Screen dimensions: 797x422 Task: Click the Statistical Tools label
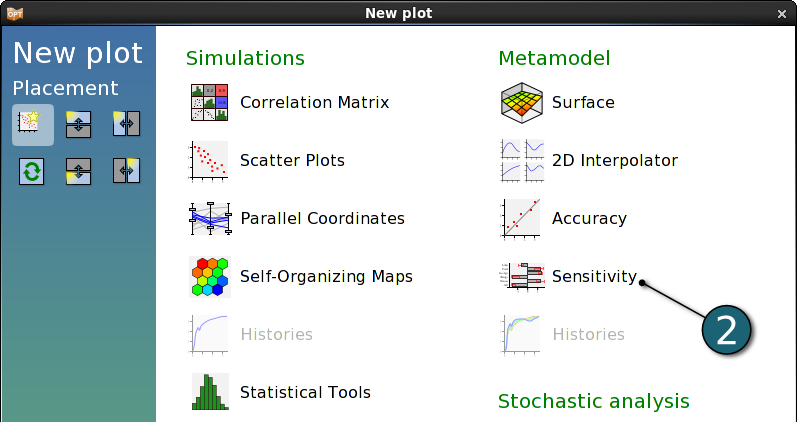tap(305, 393)
